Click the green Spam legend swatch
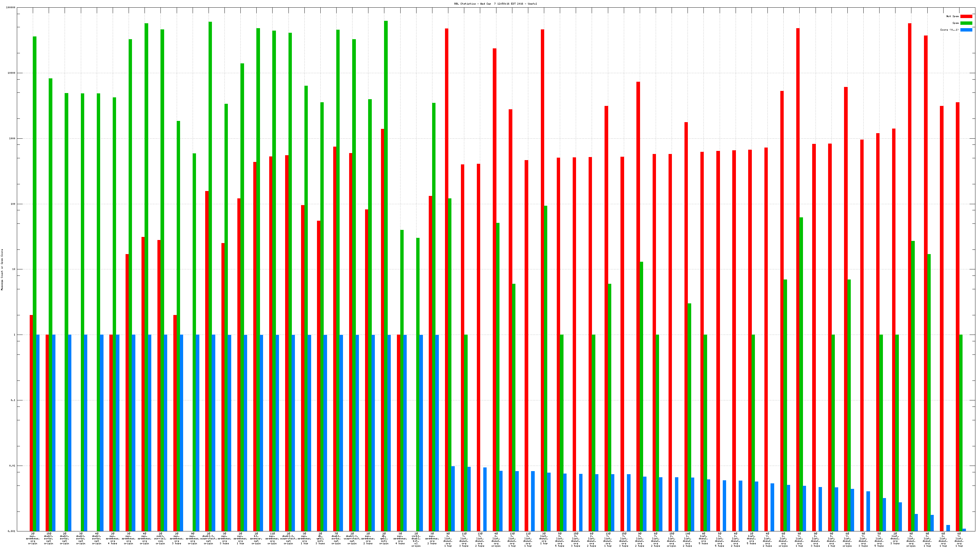 click(x=966, y=23)
